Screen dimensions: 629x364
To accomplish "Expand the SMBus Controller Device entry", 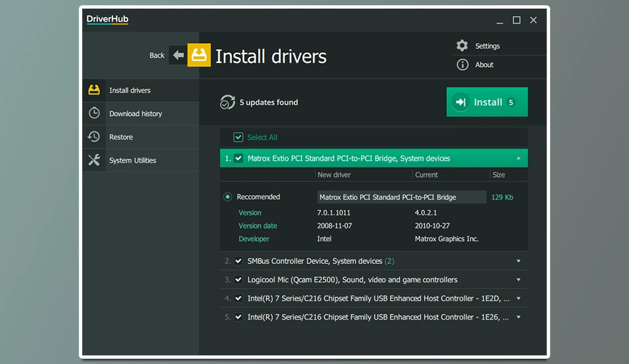I will coord(518,261).
